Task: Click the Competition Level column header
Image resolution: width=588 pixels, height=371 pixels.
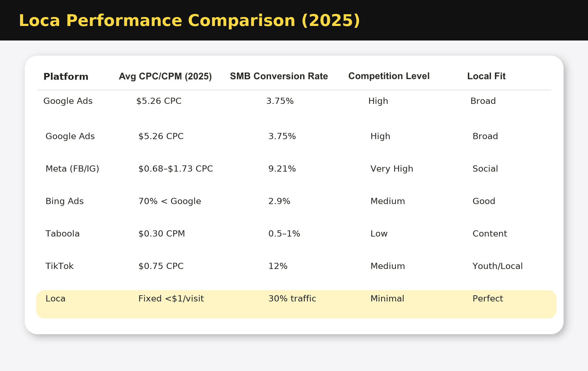Action: click(389, 76)
